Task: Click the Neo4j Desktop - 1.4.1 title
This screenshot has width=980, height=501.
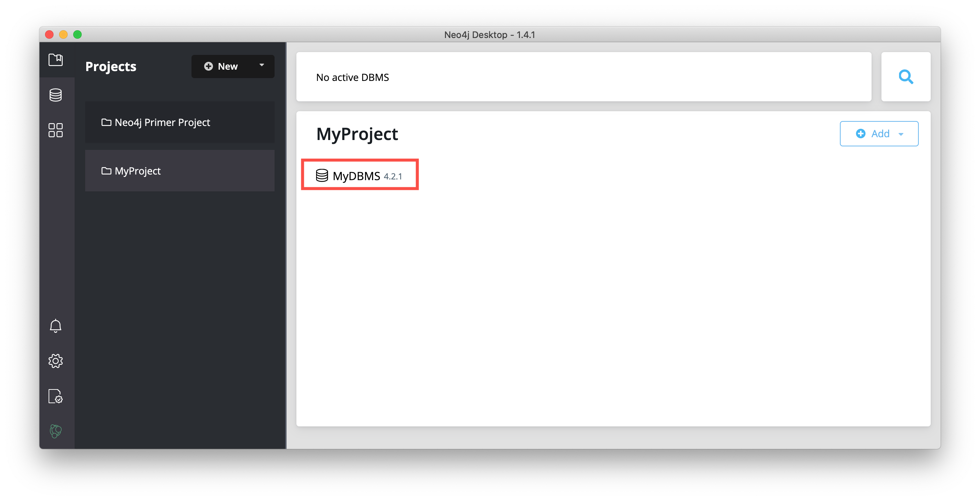Action: 490,34
